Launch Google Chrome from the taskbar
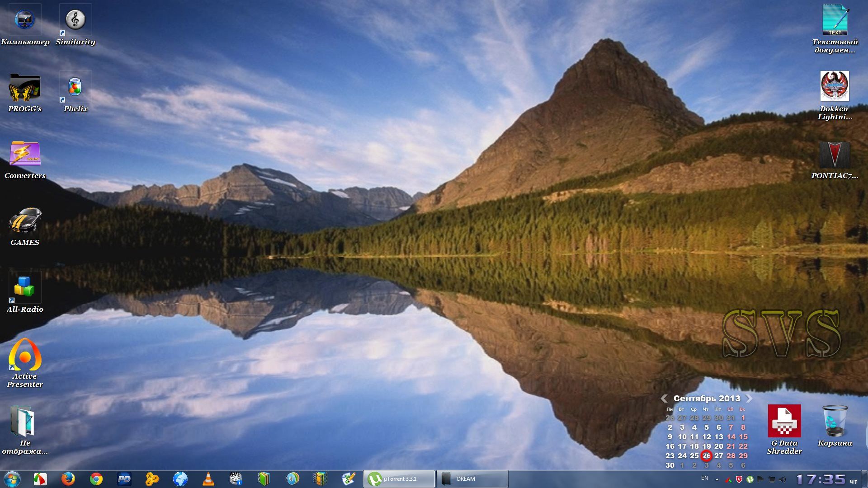868x488 pixels. click(96, 479)
